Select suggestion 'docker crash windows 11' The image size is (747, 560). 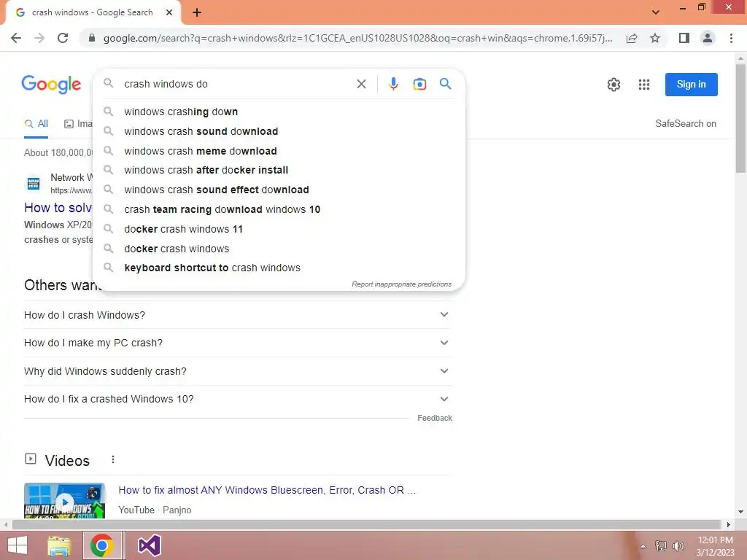pyautogui.click(x=279, y=229)
